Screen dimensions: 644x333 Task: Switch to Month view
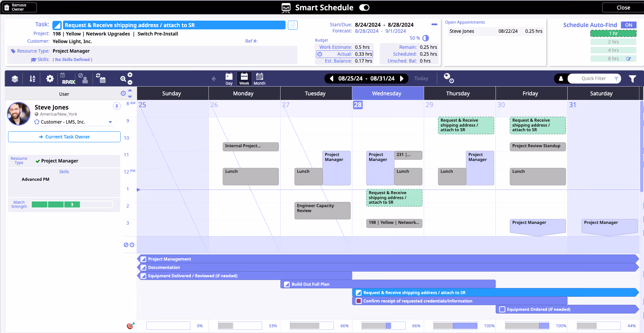pos(260,79)
